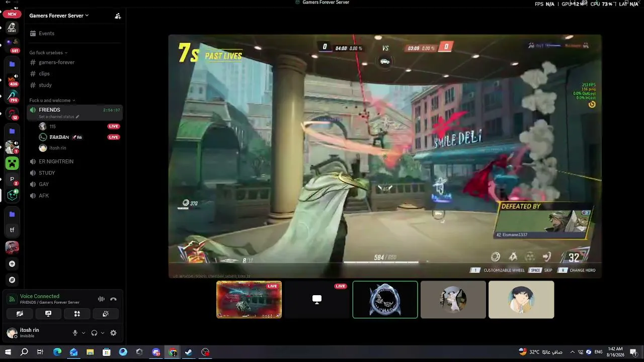
Task: Click LIVE badge next to FARDAN
Action: pos(113,137)
